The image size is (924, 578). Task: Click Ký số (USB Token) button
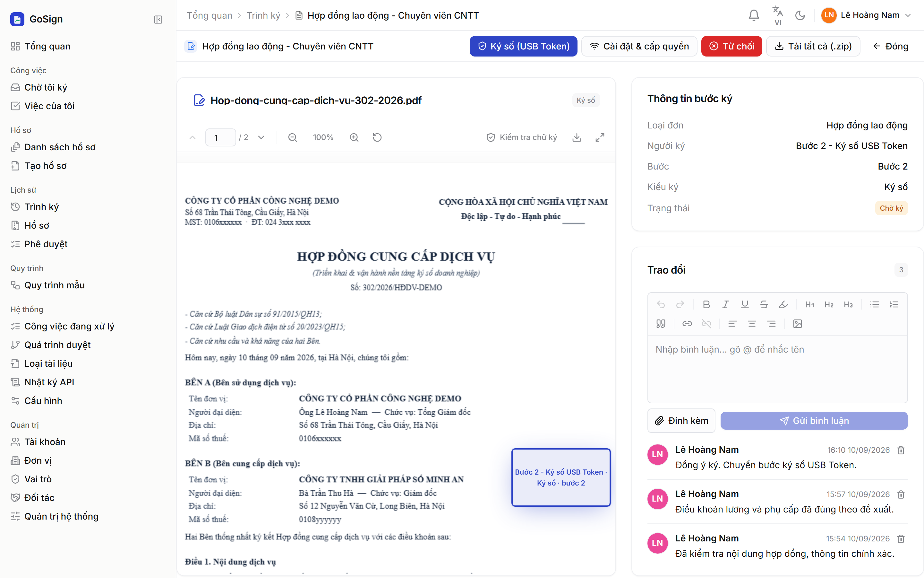523,46
